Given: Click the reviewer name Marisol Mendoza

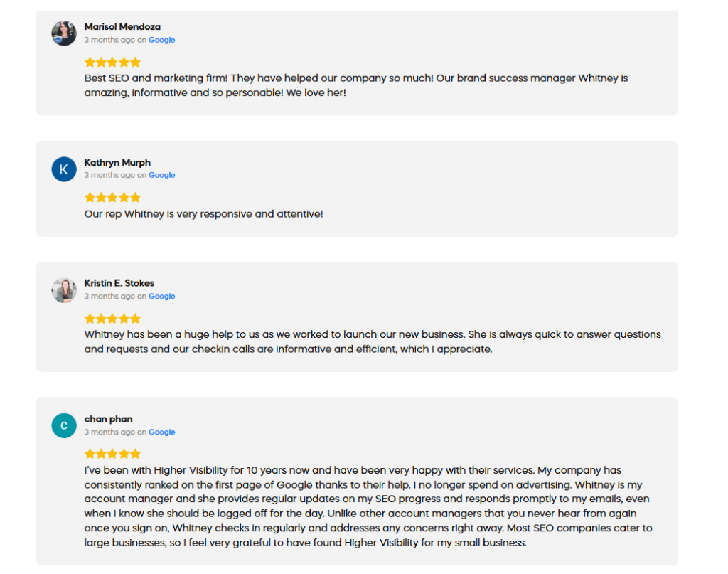Looking at the screenshot, I should [122, 27].
